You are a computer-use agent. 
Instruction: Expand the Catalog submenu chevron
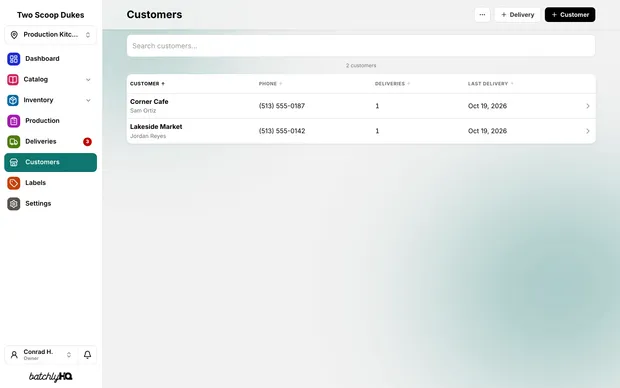88,79
